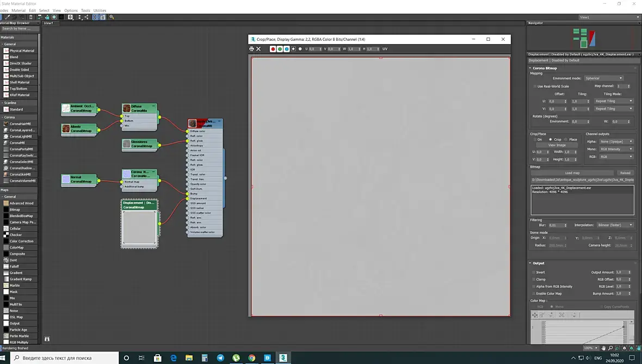Open the Mono RGB Intensity dropdown
642x364 pixels.
pos(616,149)
